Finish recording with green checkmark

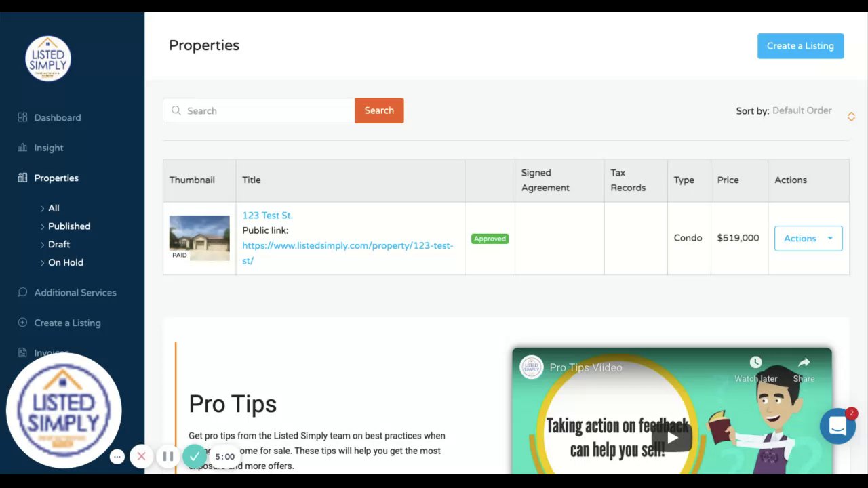pos(194,456)
